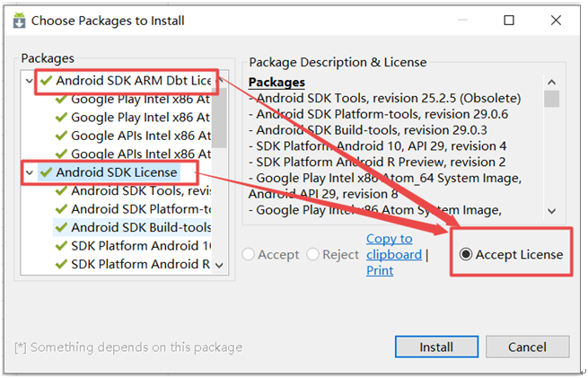
Task: Click 'Android SDK Build-tools, revision 29.0.3' line
Action: (x=368, y=130)
